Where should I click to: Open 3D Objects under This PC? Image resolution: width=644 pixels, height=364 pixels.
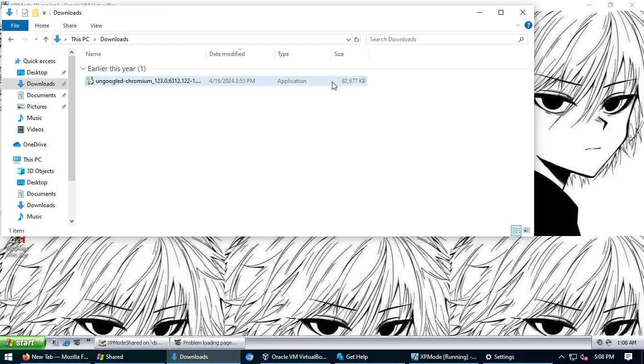[40, 171]
